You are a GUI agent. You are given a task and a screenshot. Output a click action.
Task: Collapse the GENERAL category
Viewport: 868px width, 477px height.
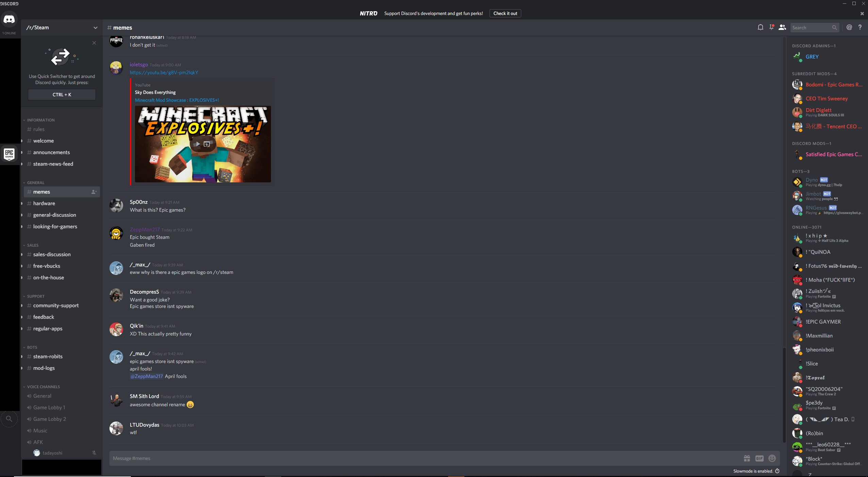coord(34,182)
